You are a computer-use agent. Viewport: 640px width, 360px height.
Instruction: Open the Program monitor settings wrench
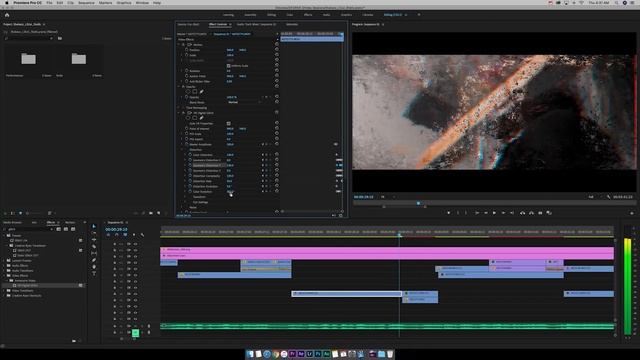tap(609, 197)
